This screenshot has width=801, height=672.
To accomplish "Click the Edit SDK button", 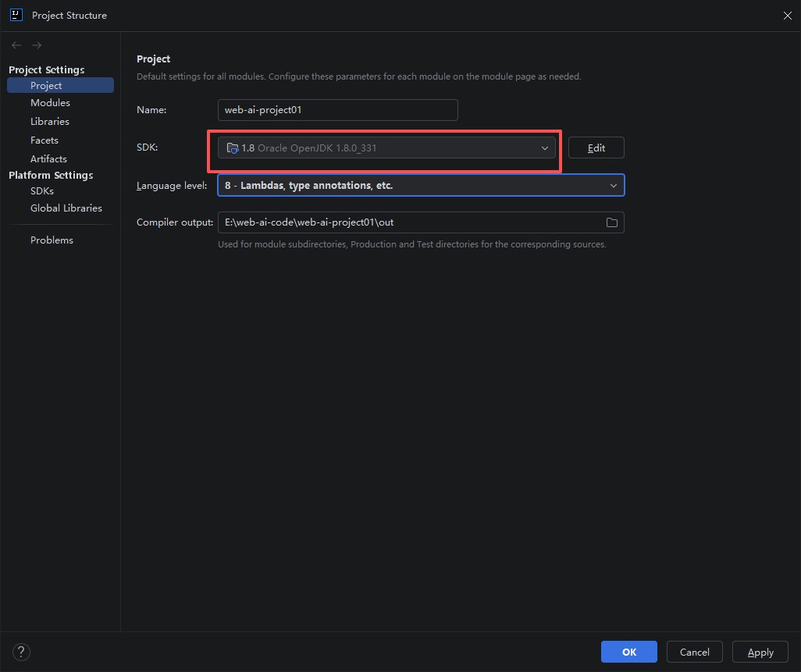I will [596, 148].
